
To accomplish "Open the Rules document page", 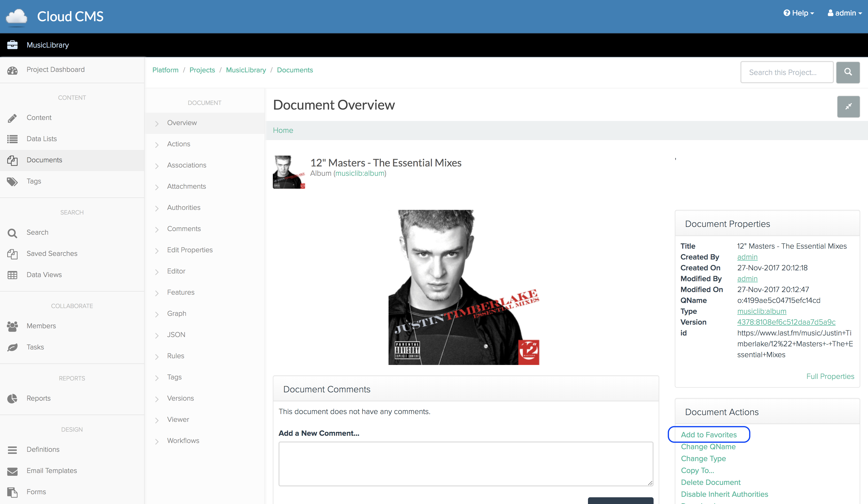I will 176,356.
